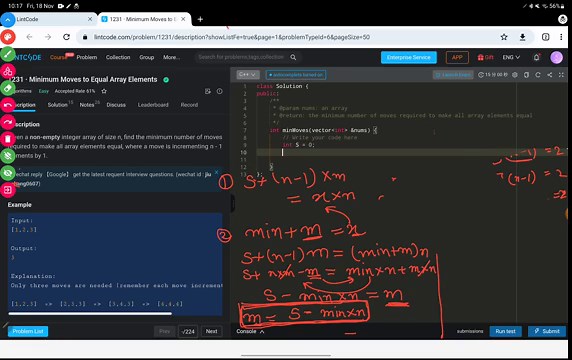Viewport: 572px width, 360px height.
Task: Go forward in browser history
Action: [x=48, y=37]
